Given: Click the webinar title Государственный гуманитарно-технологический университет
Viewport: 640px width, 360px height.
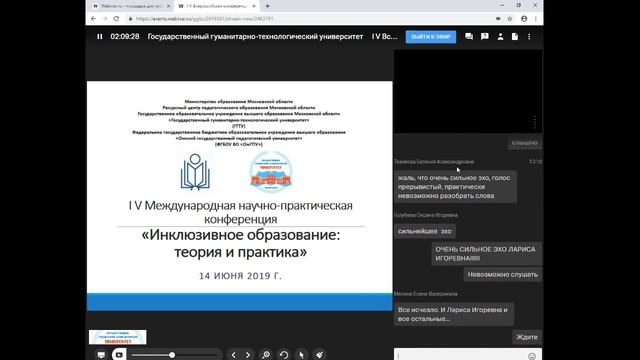Looking at the screenshot, I should (x=255, y=37).
